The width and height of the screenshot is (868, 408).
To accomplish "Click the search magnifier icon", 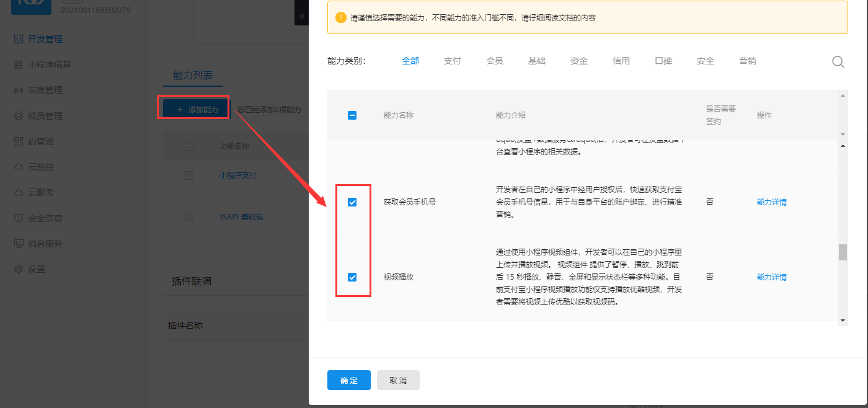I will coord(838,61).
